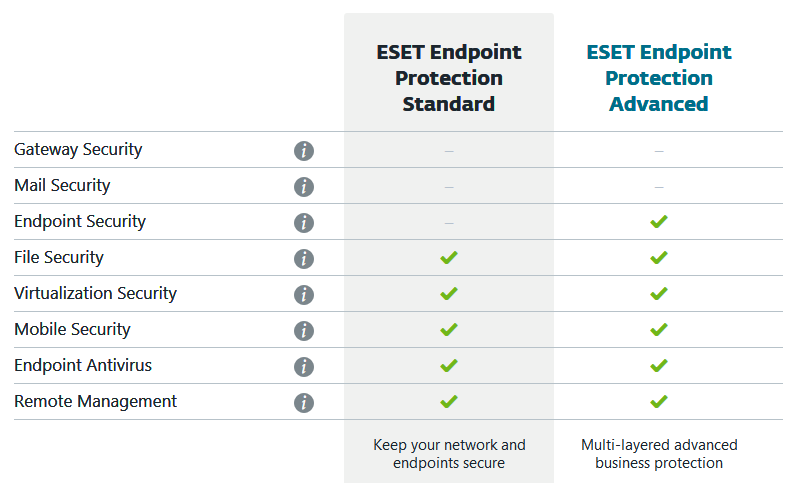Click the 'Keep your network and endpoints secure' text
This screenshot has width=800, height=500.
[449, 454]
